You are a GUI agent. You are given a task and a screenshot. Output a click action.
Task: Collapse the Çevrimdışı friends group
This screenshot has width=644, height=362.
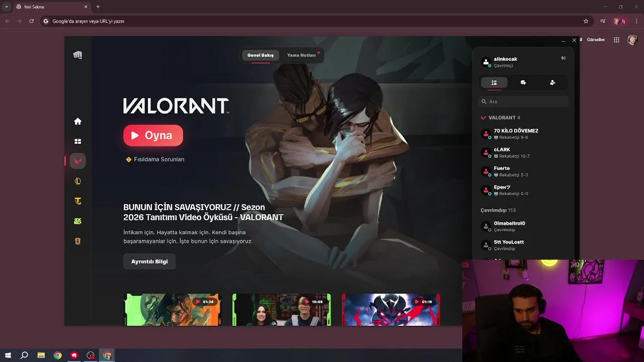498,210
